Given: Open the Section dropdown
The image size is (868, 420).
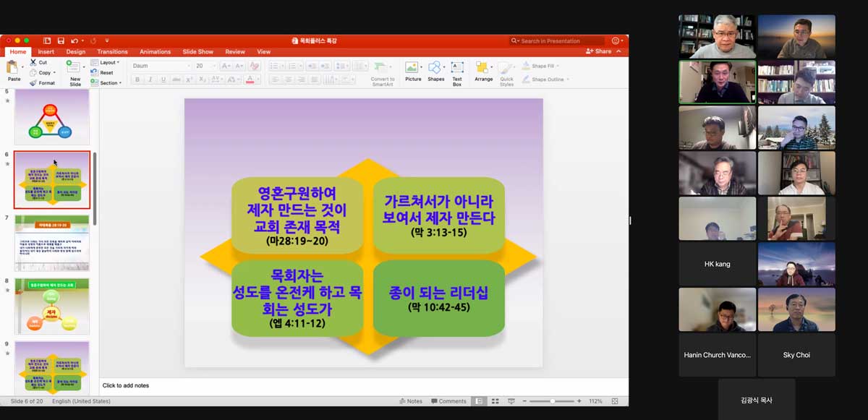Looking at the screenshot, I should [x=109, y=83].
